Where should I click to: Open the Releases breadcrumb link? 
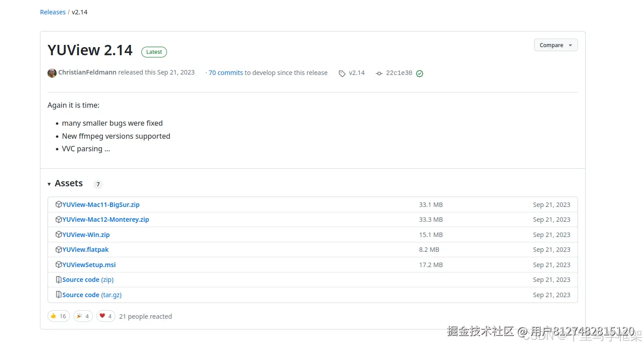(x=53, y=12)
